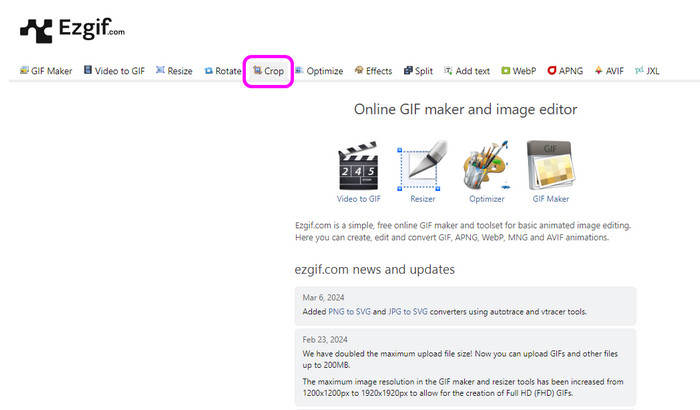Open the PNG to SVG converter link
The image size is (700, 410).
click(x=349, y=311)
